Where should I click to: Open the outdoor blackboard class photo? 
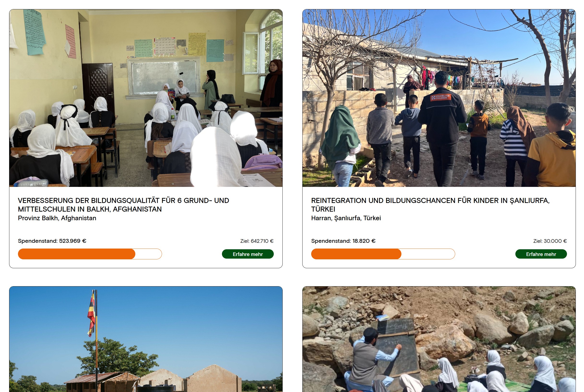(439, 339)
